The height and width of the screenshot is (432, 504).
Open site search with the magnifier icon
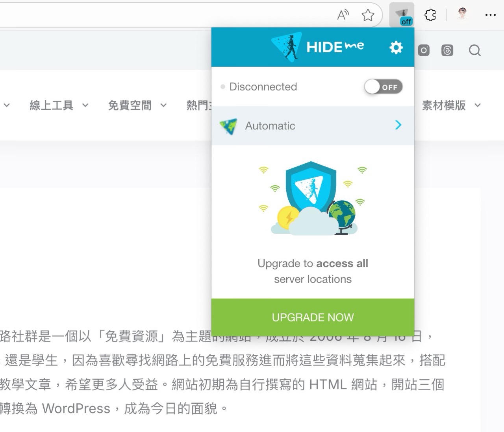[x=474, y=50]
